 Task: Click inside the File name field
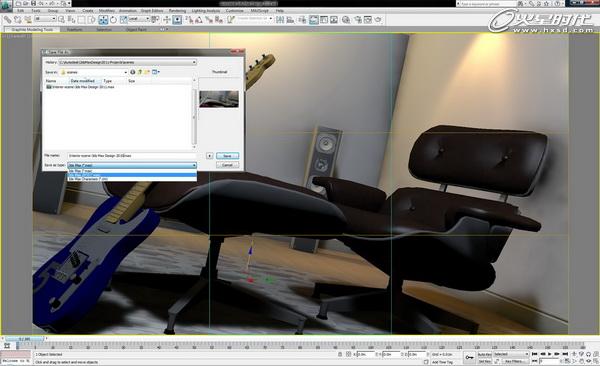pyautogui.click(x=132, y=156)
